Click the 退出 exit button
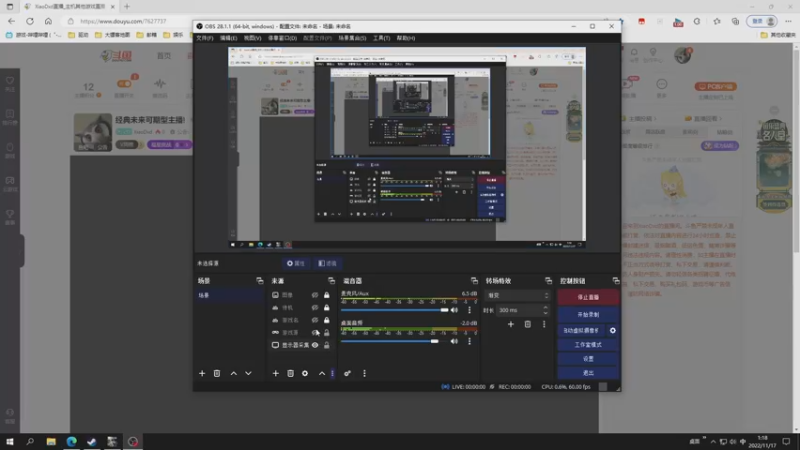 (x=588, y=373)
